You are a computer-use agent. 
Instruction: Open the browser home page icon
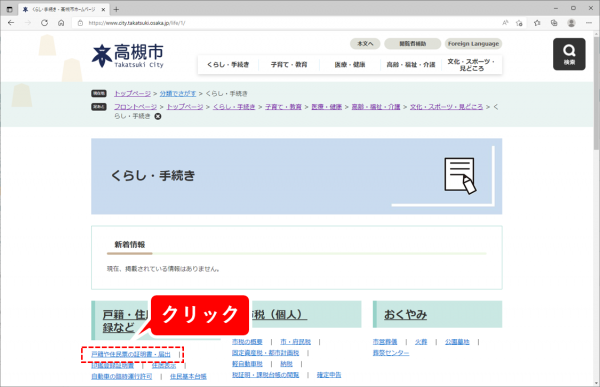[61, 23]
